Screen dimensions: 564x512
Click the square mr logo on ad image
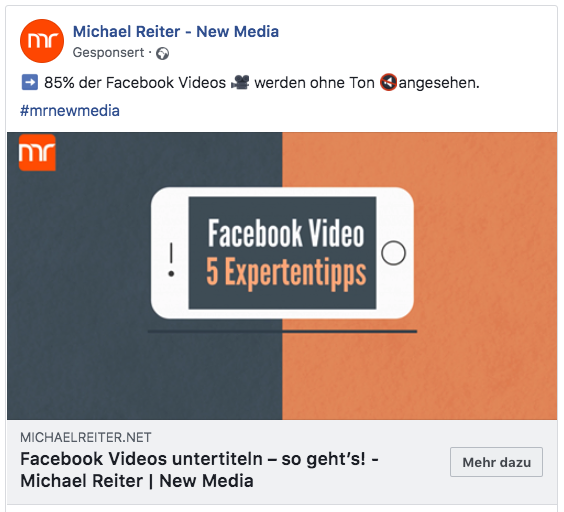(x=37, y=152)
